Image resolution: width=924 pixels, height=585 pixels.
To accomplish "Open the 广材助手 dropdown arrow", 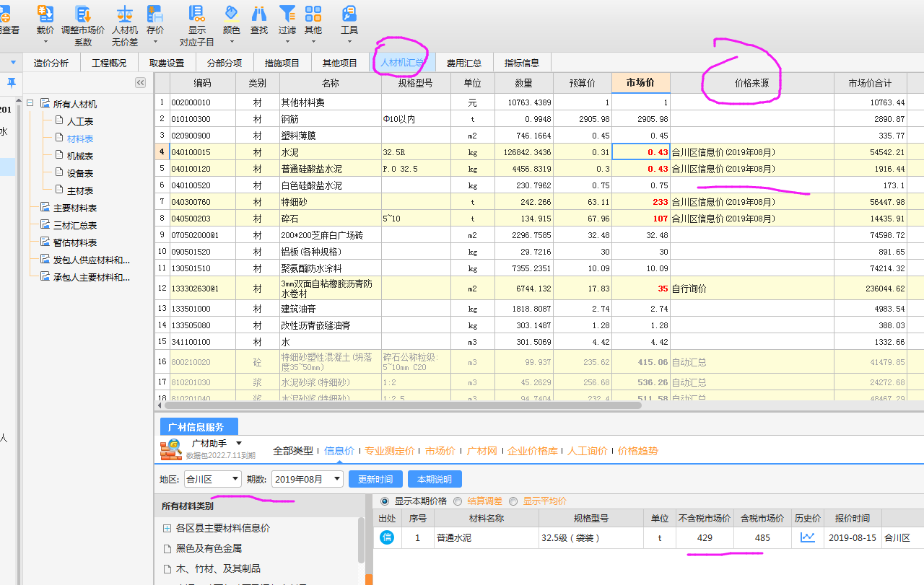I will 238,443.
